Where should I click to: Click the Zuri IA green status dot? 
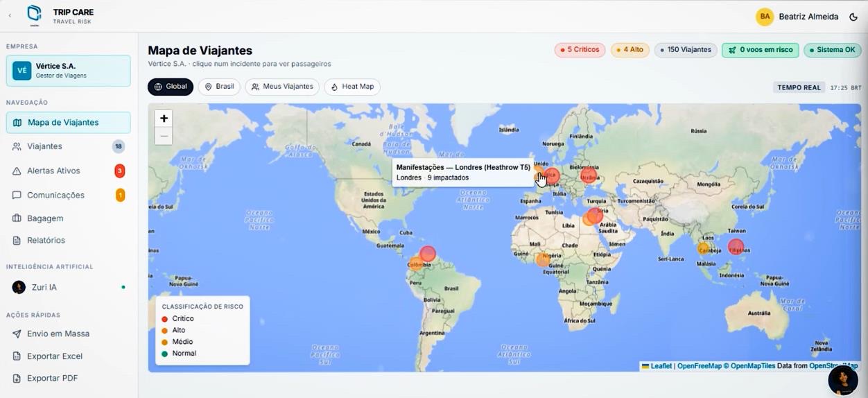[x=123, y=287]
